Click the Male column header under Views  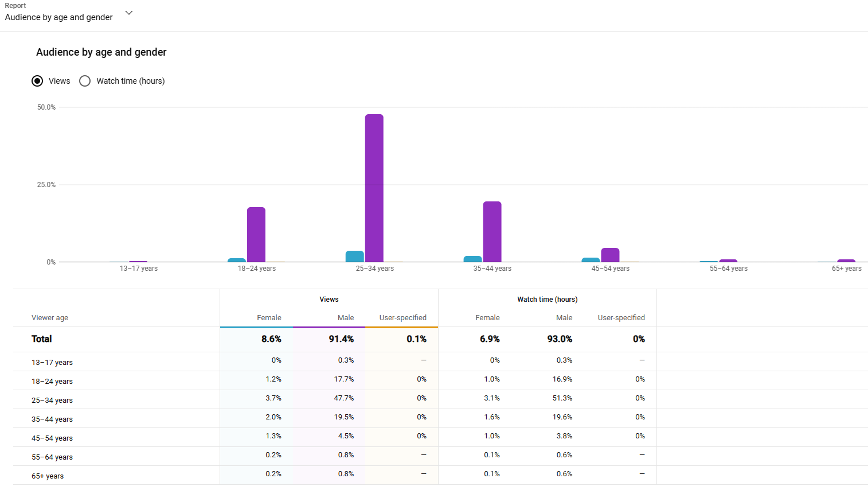346,318
